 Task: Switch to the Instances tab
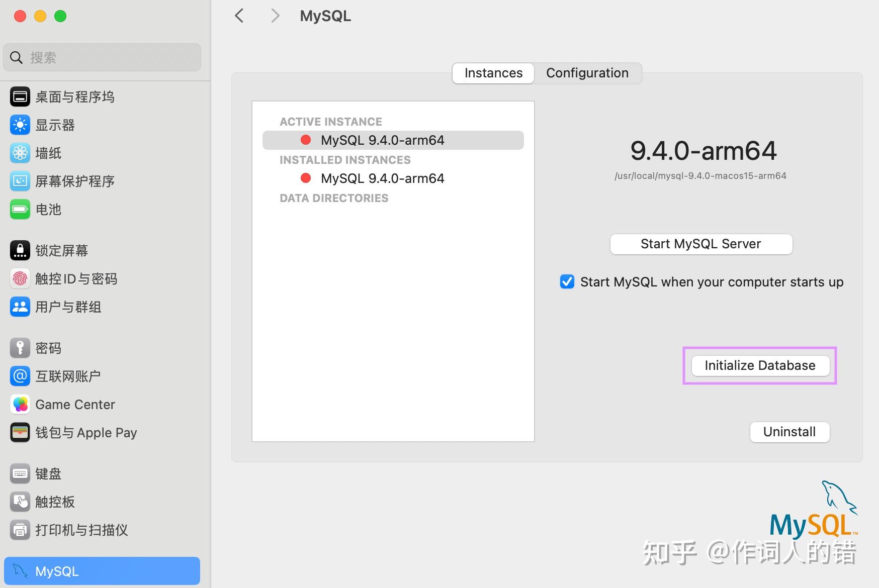coord(492,73)
